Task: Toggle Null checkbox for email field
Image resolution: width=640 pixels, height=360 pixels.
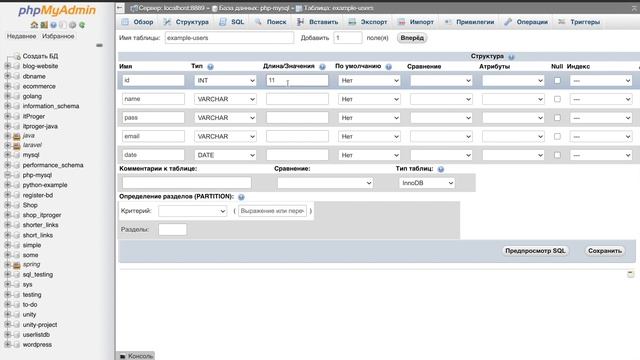Action: [x=557, y=136]
